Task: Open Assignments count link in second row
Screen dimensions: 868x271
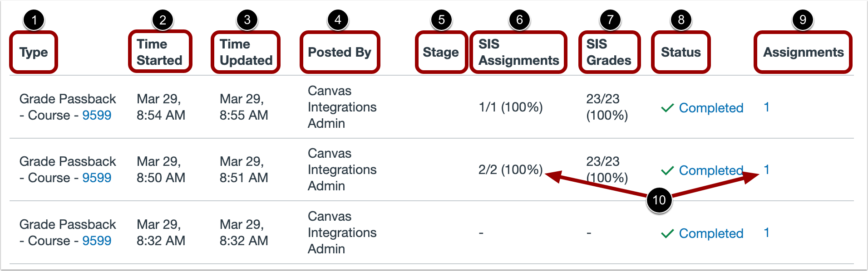Action: [766, 170]
